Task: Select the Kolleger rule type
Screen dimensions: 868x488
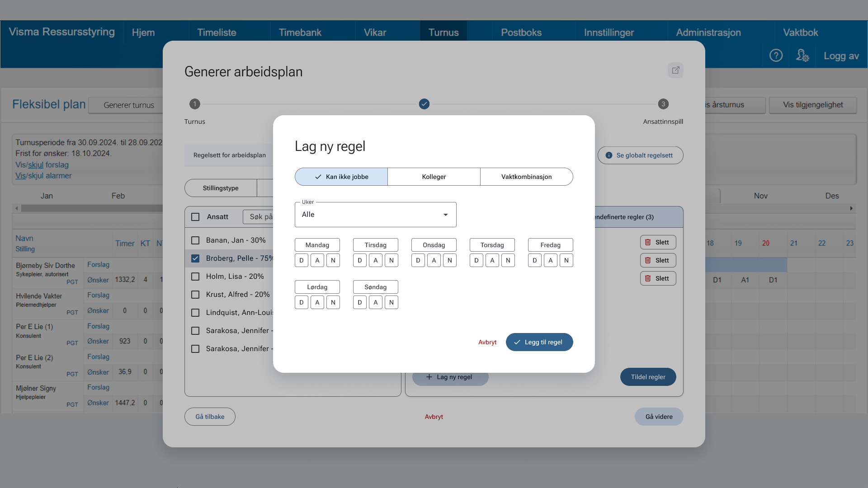Action: (434, 177)
